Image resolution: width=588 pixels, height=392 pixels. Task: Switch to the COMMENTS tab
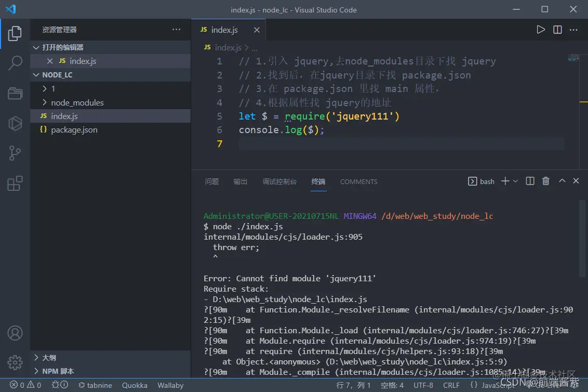(358, 182)
